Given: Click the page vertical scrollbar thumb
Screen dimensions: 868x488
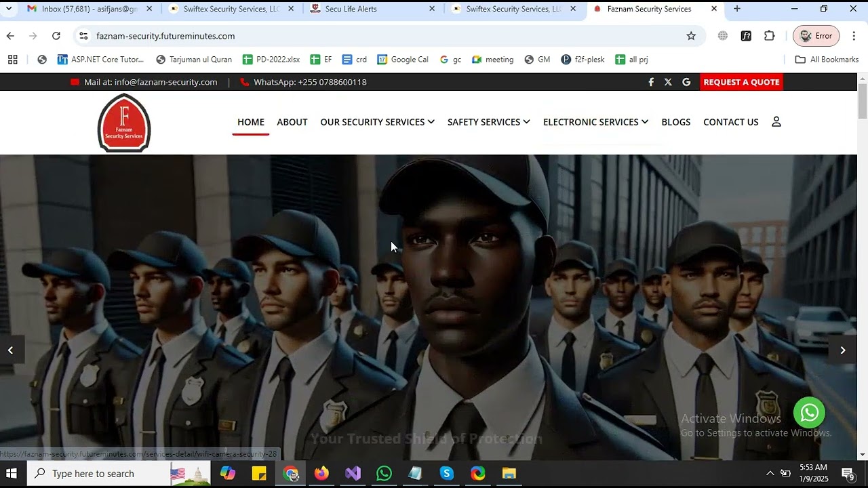Looking at the screenshot, I should (863, 100).
